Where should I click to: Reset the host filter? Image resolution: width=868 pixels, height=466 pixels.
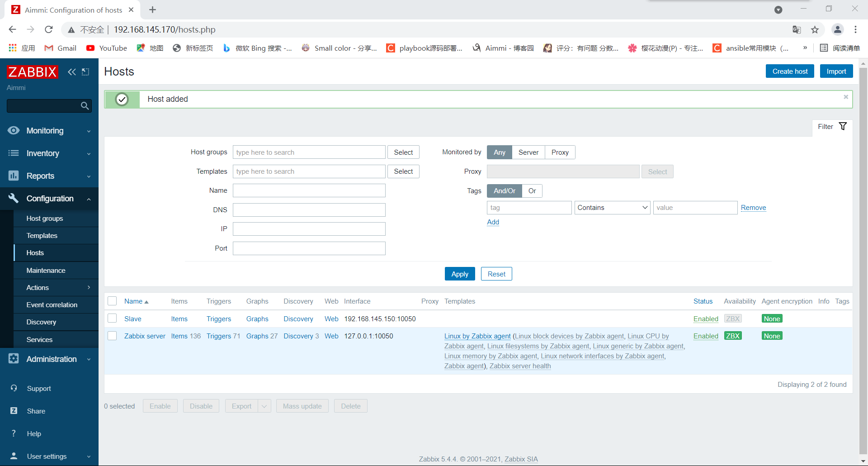coord(496,274)
